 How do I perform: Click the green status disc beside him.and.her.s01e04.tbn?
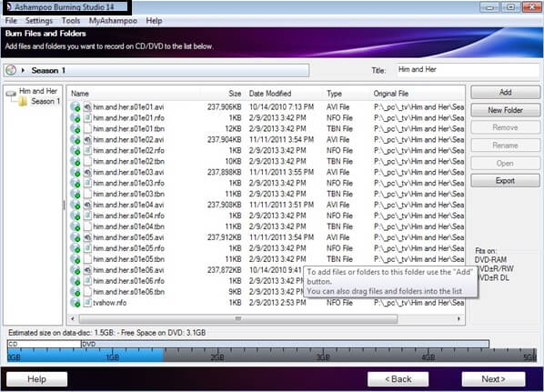(76, 226)
